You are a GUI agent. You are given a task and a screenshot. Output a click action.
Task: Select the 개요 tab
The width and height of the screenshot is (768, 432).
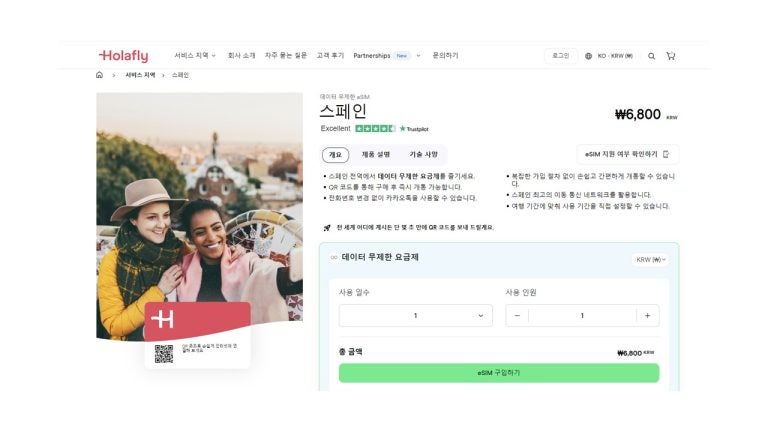pos(336,155)
